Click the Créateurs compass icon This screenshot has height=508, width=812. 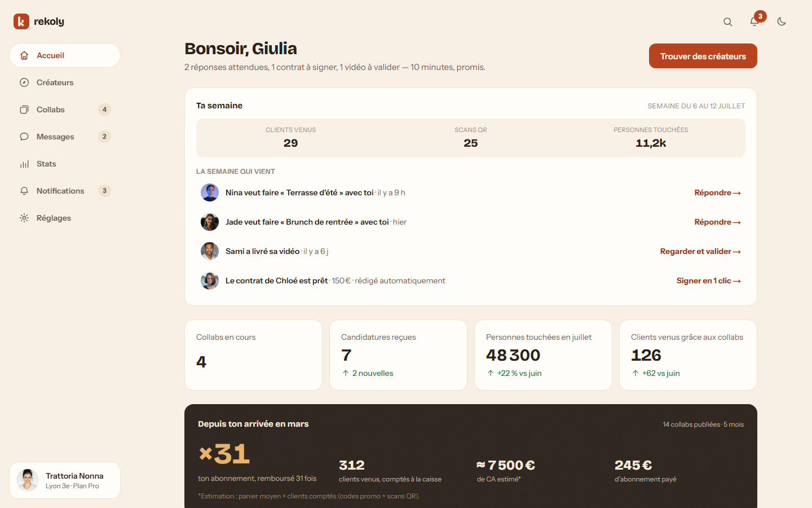pos(24,82)
